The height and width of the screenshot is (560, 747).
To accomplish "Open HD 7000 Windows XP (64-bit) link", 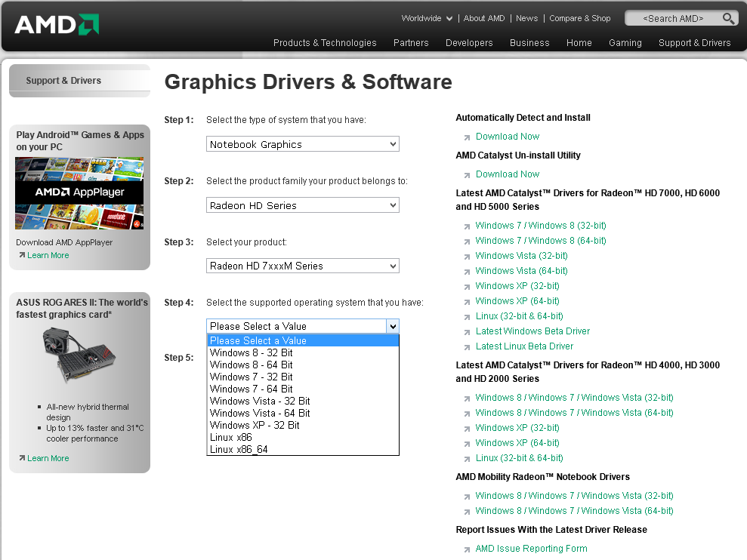I will (x=517, y=301).
